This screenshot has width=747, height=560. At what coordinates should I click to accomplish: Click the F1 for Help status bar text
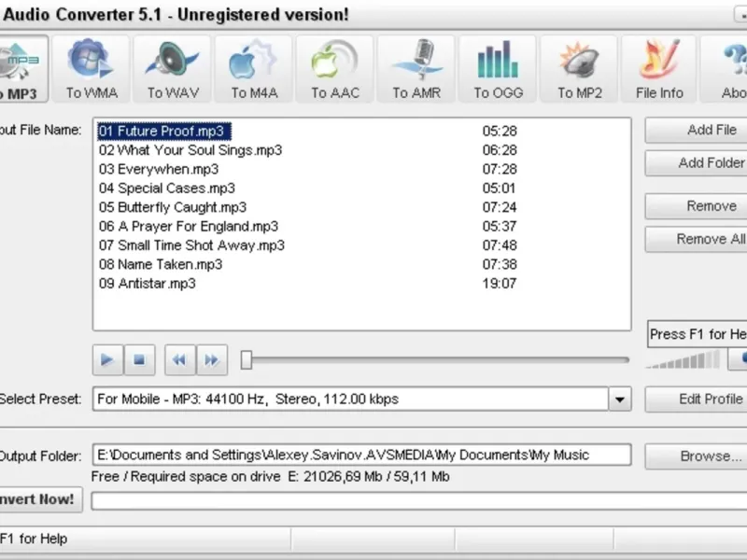point(34,539)
